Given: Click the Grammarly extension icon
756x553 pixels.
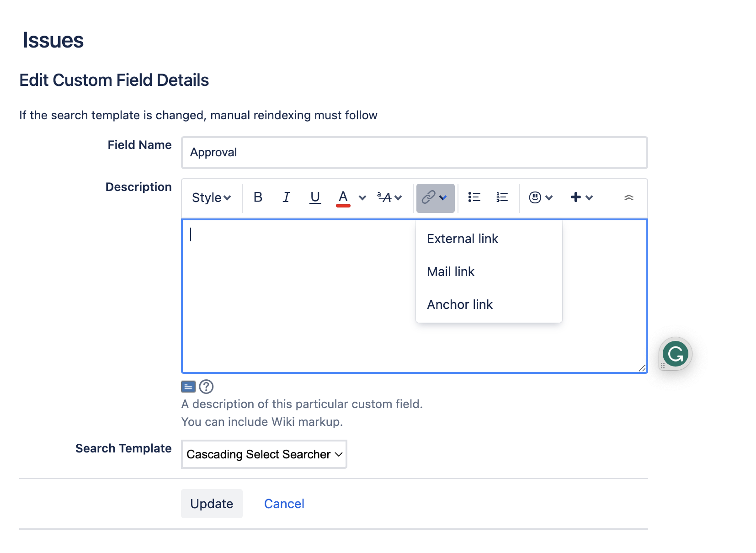Looking at the screenshot, I should point(676,354).
